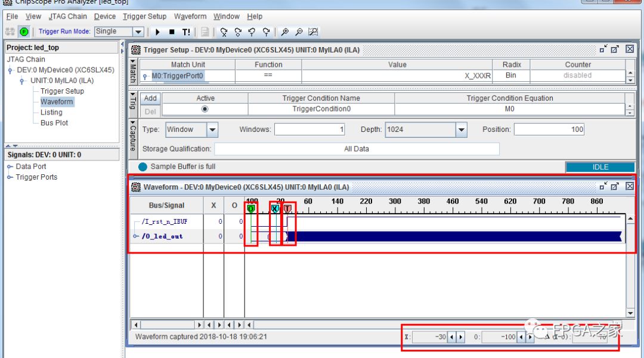Click the Windows count input field
Screen dimensions: 644x358
[x=309, y=129]
